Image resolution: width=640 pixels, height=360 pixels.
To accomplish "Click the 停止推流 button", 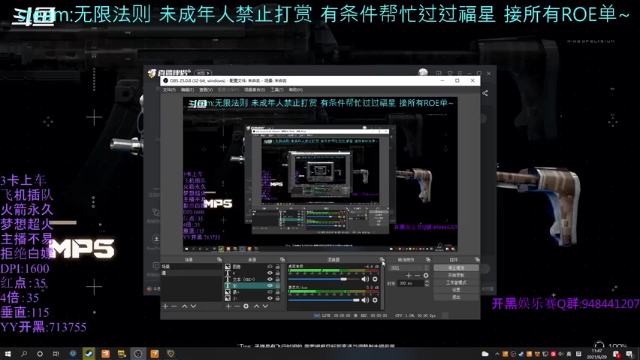I will point(456,268).
